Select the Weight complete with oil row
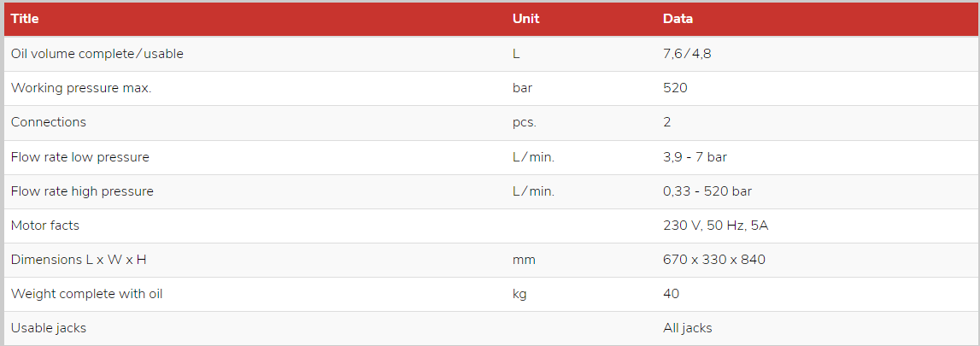 click(x=490, y=294)
